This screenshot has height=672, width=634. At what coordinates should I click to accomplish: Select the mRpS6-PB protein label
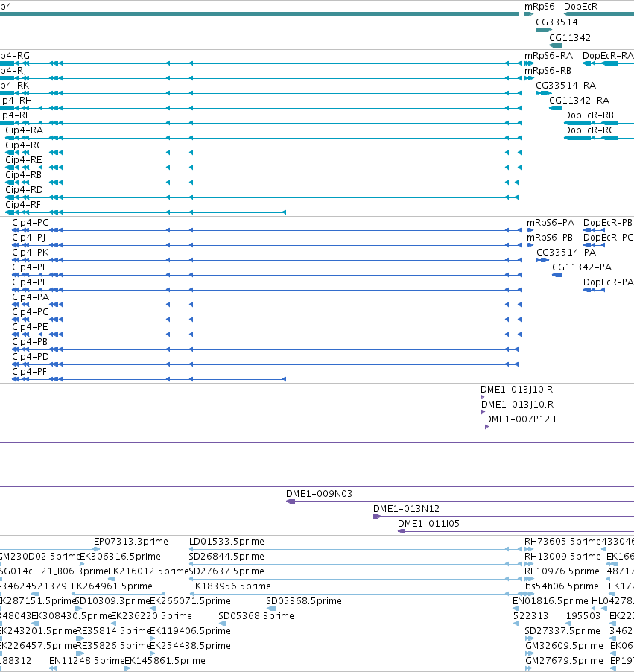pos(550,238)
